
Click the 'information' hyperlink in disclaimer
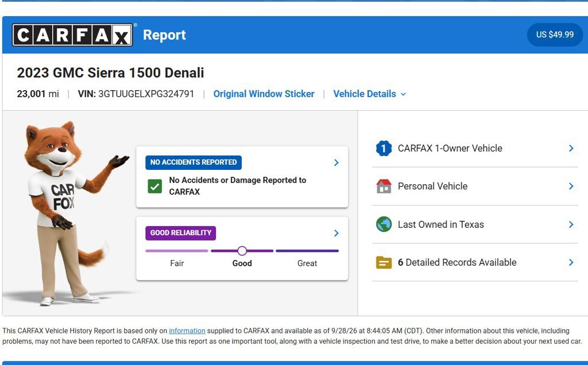(187, 331)
